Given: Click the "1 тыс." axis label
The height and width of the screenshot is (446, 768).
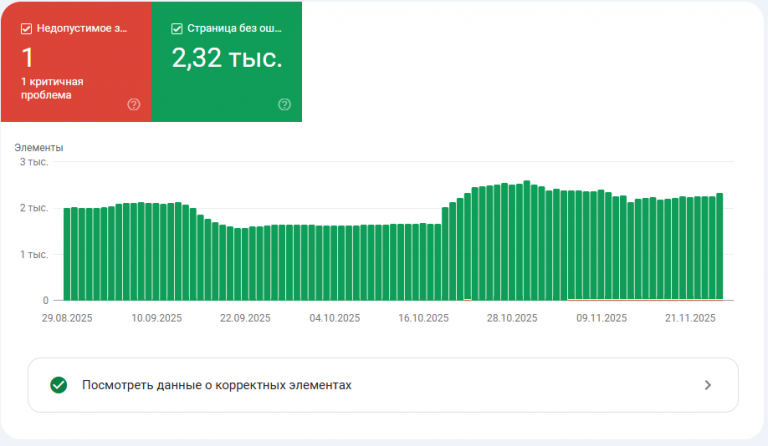Looking at the screenshot, I should click(x=34, y=255).
